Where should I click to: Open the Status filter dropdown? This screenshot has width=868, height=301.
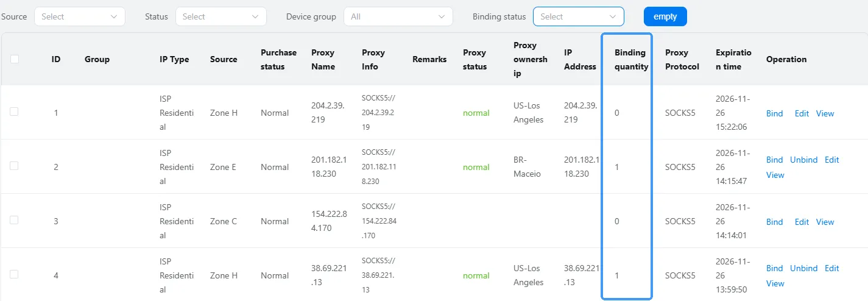click(x=221, y=16)
